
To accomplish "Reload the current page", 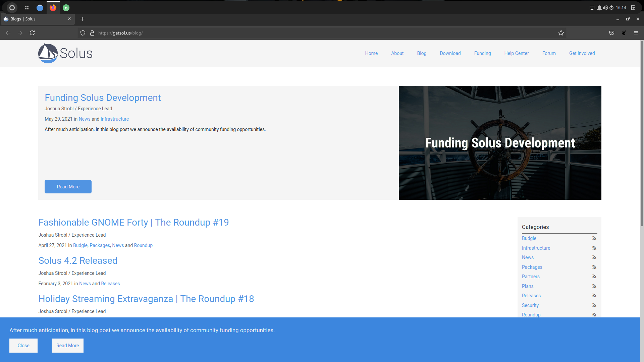I will point(32,33).
